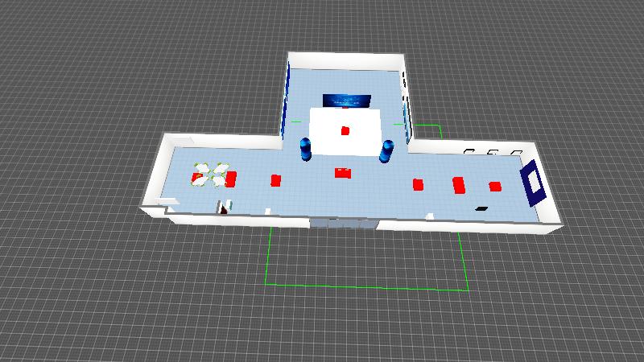644x362 pixels.
Task: Select the right blue cylinder by the stage
Action: point(386,150)
